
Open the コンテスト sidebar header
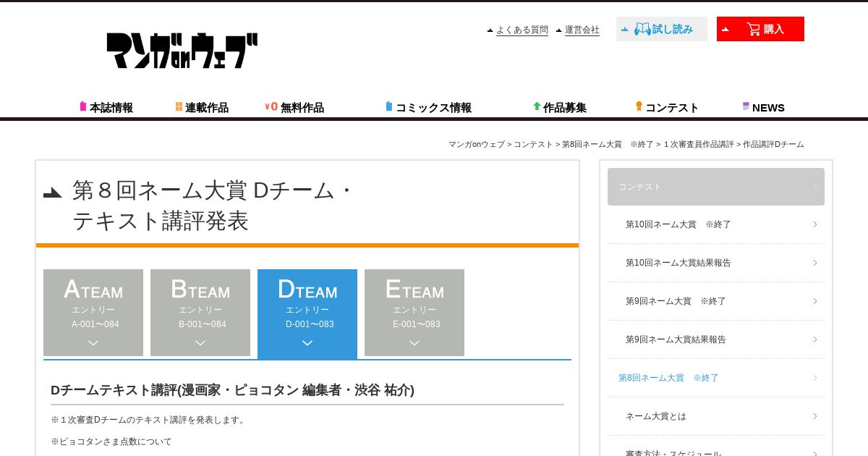tap(716, 187)
